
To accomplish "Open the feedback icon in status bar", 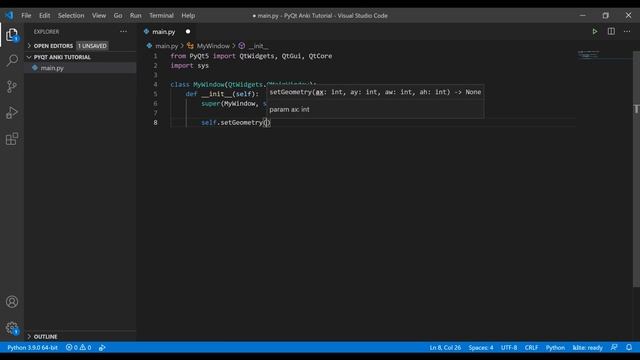I will tap(614, 348).
